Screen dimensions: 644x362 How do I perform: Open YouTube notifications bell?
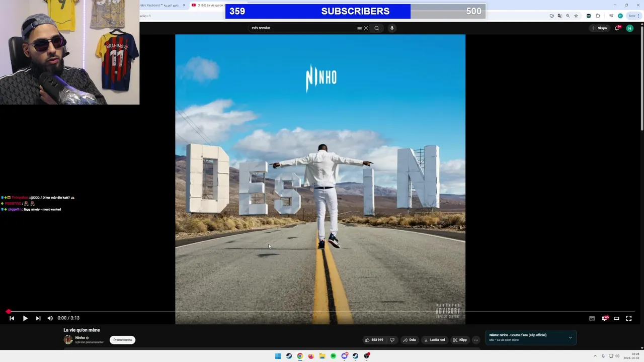[617, 28]
